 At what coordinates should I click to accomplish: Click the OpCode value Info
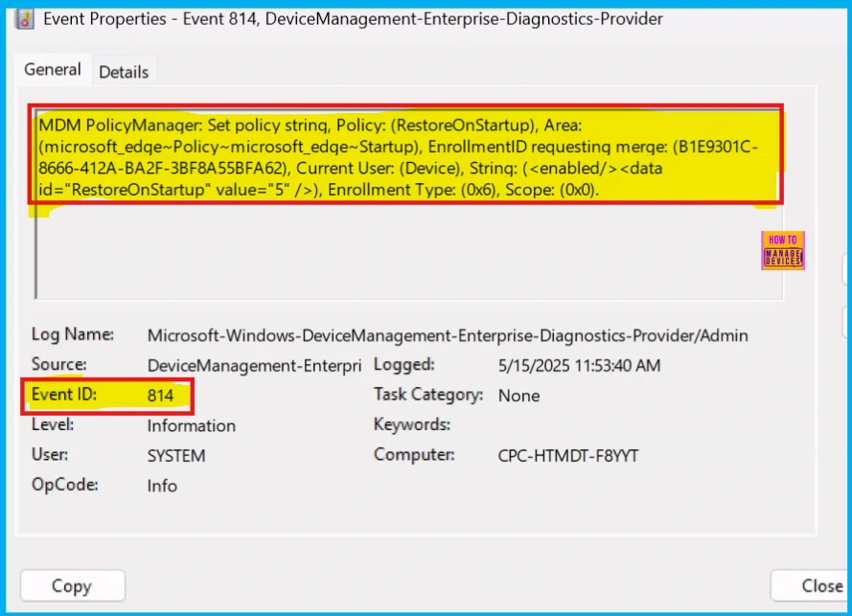162,485
